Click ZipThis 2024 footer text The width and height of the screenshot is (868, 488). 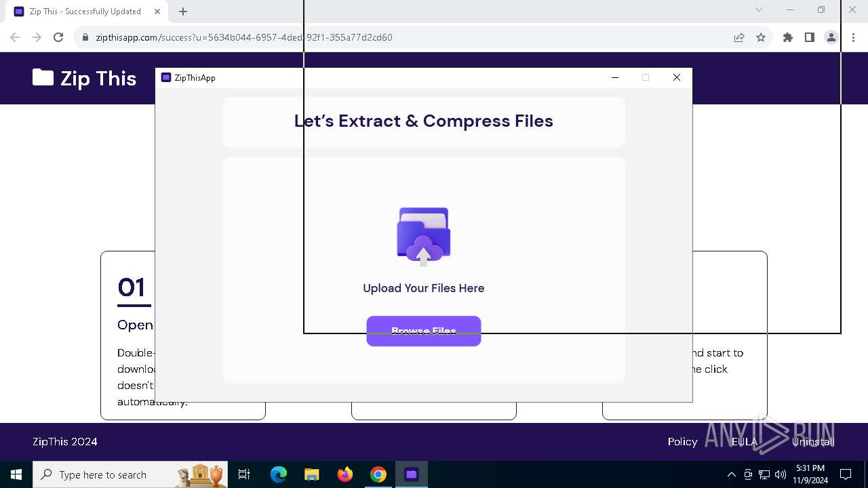point(65,441)
